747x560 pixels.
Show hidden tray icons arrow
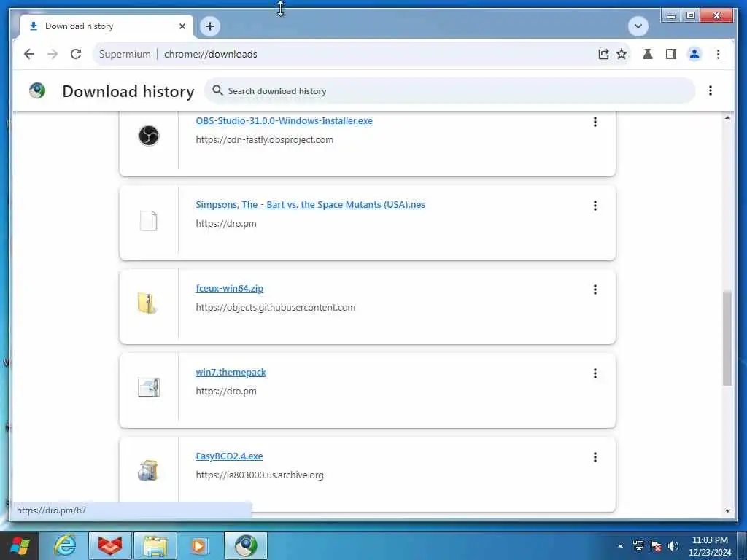pyautogui.click(x=620, y=546)
